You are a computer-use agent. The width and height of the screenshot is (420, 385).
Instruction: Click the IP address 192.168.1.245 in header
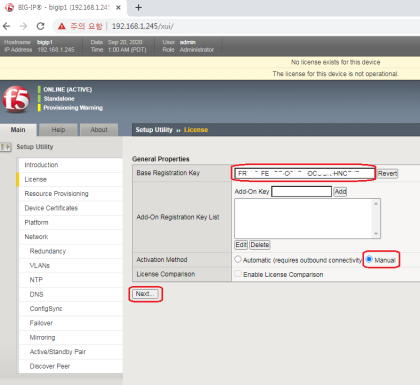[56, 50]
